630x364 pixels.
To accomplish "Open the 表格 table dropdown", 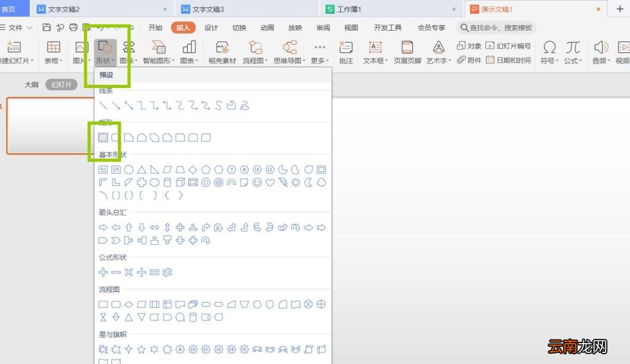I will (x=54, y=52).
